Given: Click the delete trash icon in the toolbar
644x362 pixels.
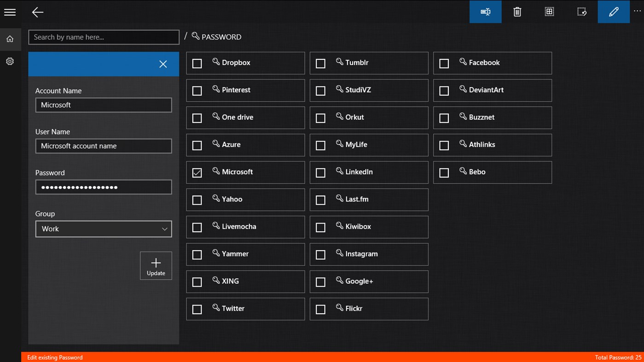Looking at the screenshot, I should pyautogui.click(x=517, y=11).
